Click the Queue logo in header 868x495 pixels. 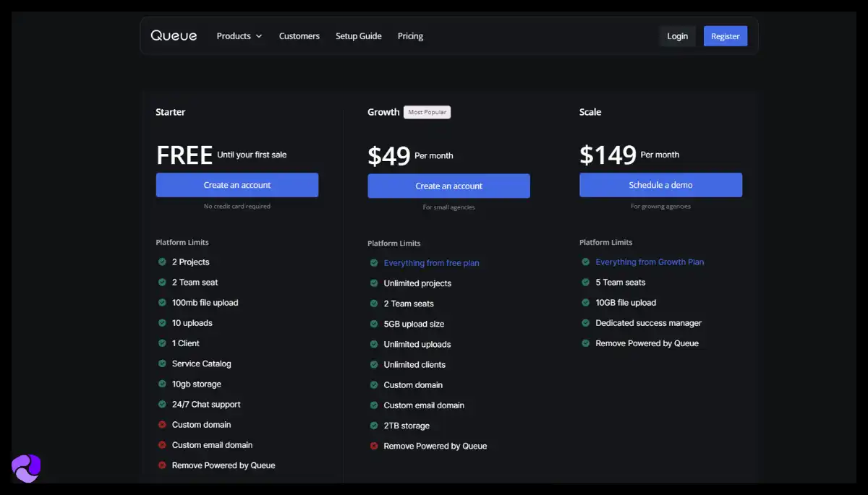click(174, 35)
